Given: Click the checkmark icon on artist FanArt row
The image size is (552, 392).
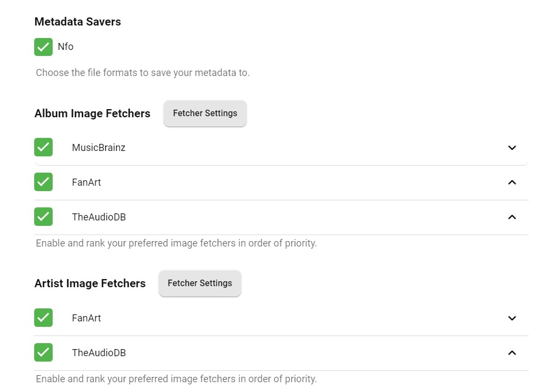Looking at the screenshot, I should point(43,318).
